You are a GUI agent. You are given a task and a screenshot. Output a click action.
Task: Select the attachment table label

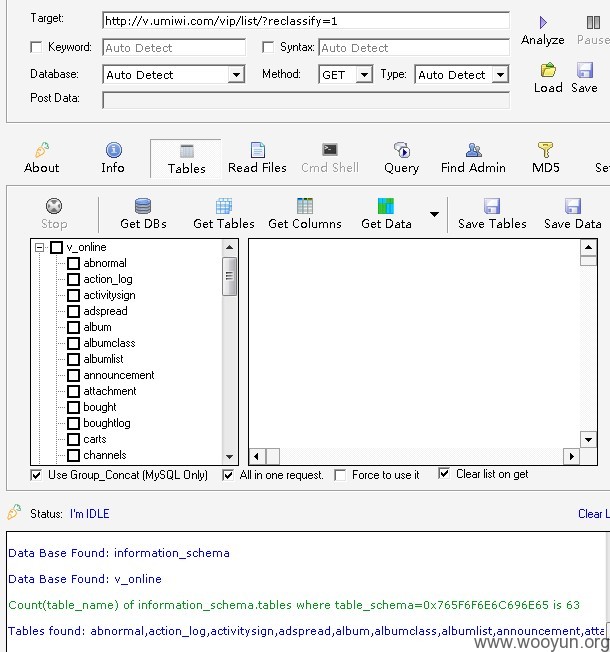(x=110, y=391)
